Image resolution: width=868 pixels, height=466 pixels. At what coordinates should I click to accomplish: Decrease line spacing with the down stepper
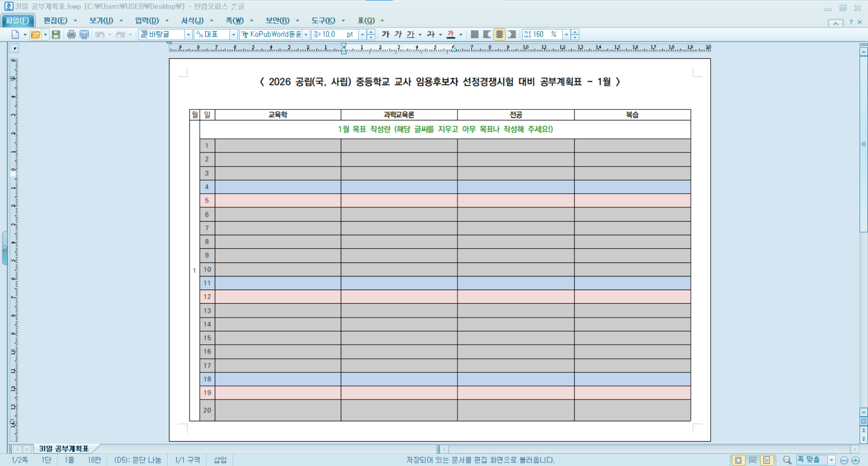(575, 37)
